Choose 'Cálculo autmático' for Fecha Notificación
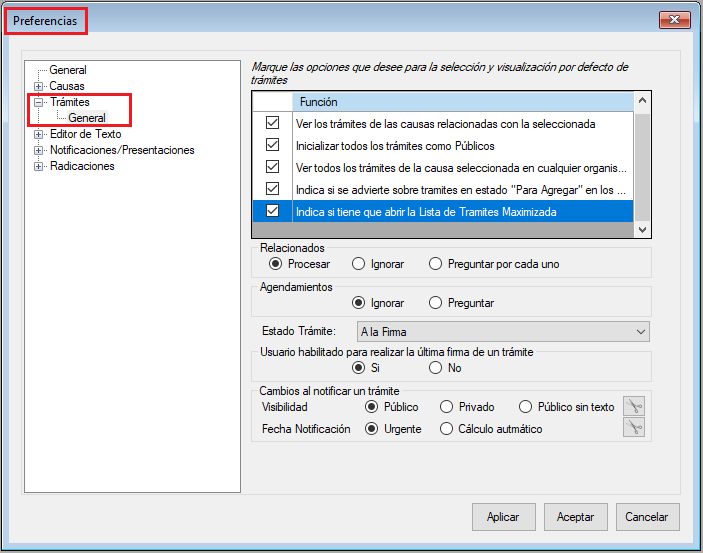The image size is (703, 553). click(x=446, y=429)
